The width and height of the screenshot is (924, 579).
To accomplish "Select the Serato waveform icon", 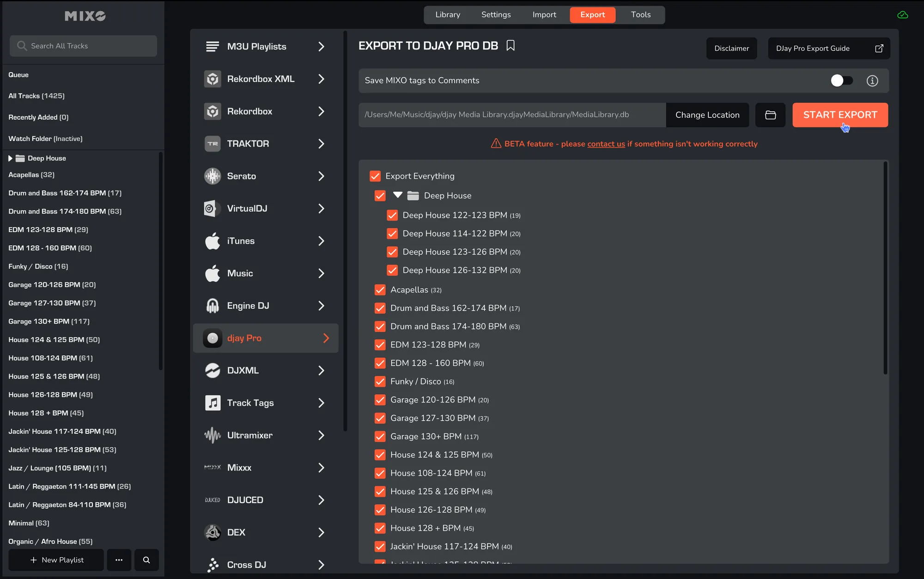I will click(213, 176).
